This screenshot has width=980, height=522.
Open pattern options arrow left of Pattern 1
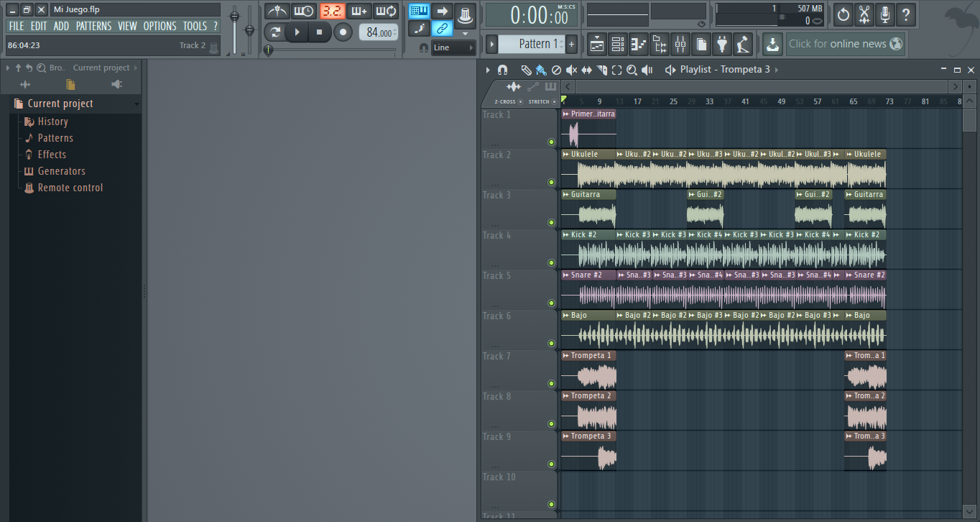[492, 44]
